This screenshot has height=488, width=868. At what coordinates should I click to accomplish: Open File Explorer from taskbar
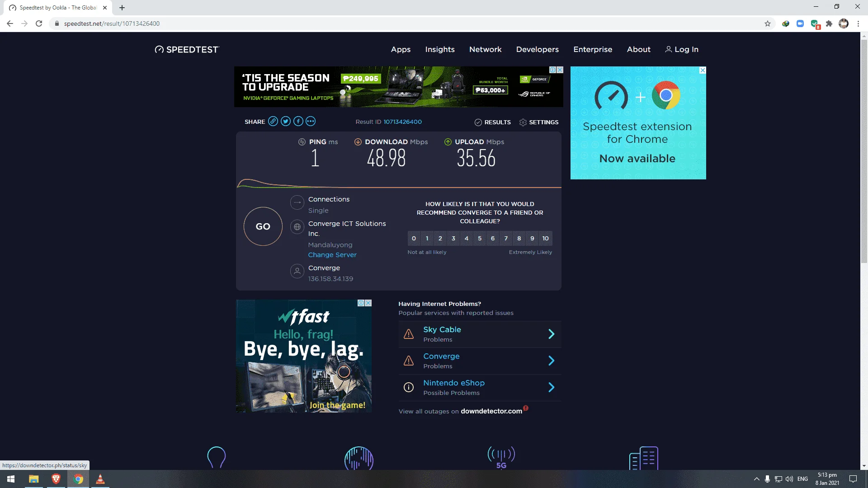34,479
